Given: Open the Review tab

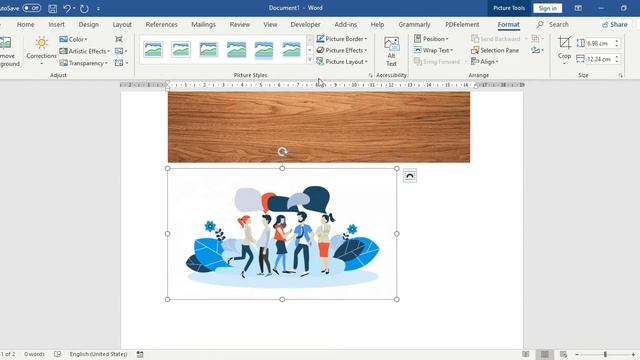Looking at the screenshot, I should (x=240, y=24).
